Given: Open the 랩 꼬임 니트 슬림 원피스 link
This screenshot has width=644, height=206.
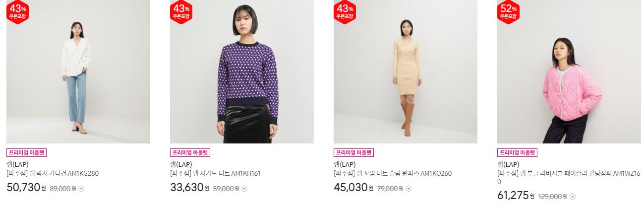Looking at the screenshot, I should (x=393, y=174).
